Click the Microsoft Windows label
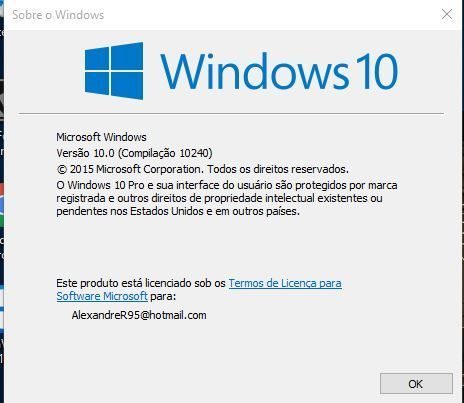This screenshot has width=464, height=403. tap(101, 137)
